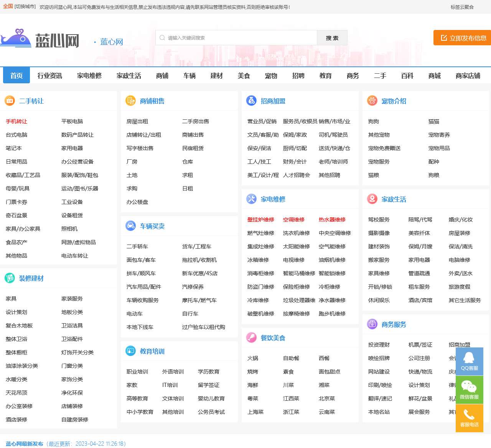Click the 二手转让 category icon
Viewport: 491px width, 448px height.
coord(10,101)
